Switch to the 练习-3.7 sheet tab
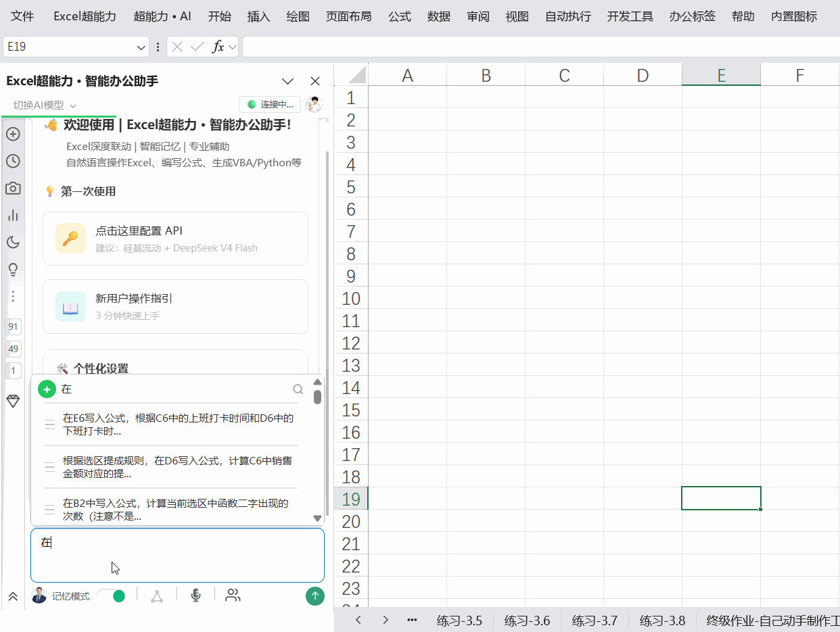Screen dimensions: 840x632 tap(594, 621)
